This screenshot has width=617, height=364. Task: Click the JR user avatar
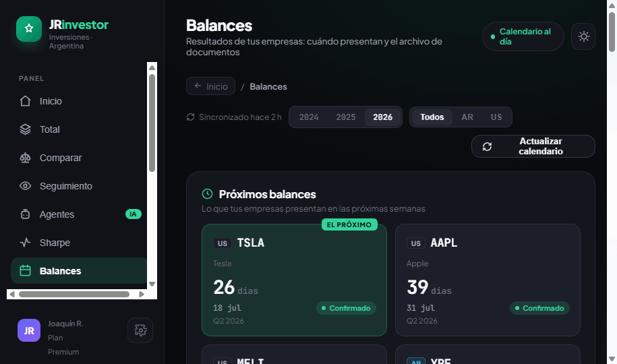29,330
